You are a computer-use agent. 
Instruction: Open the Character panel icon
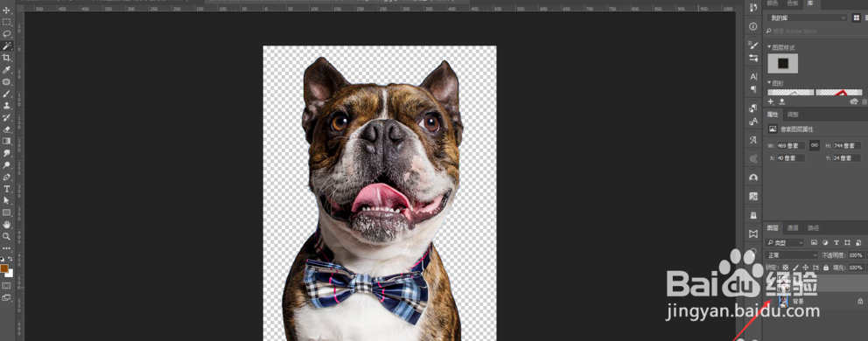[x=752, y=77]
